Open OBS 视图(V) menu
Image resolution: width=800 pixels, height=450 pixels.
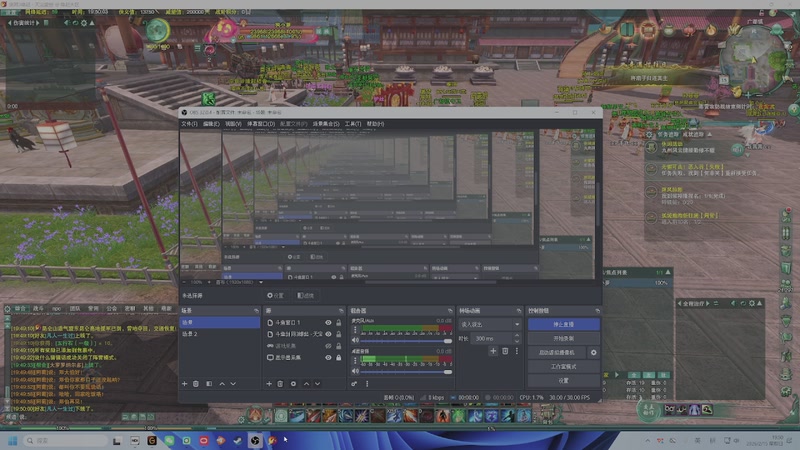point(233,124)
